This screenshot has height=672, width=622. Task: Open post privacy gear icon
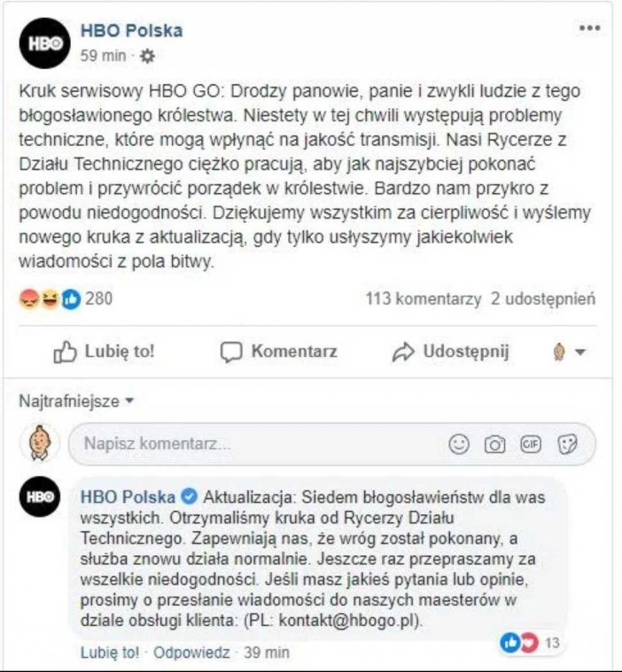pyautogui.click(x=147, y=56)
